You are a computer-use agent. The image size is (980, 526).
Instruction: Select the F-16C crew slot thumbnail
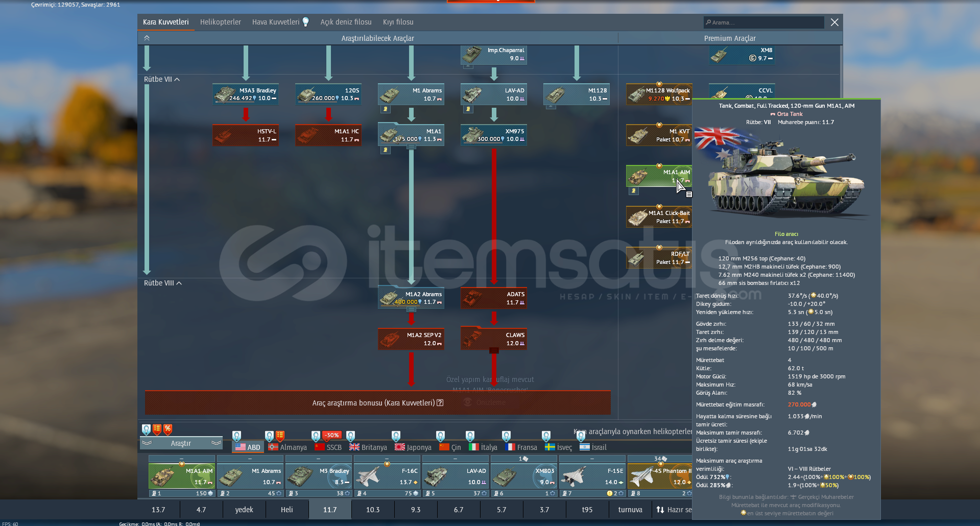pyautogui.click(x=387, y=476)
